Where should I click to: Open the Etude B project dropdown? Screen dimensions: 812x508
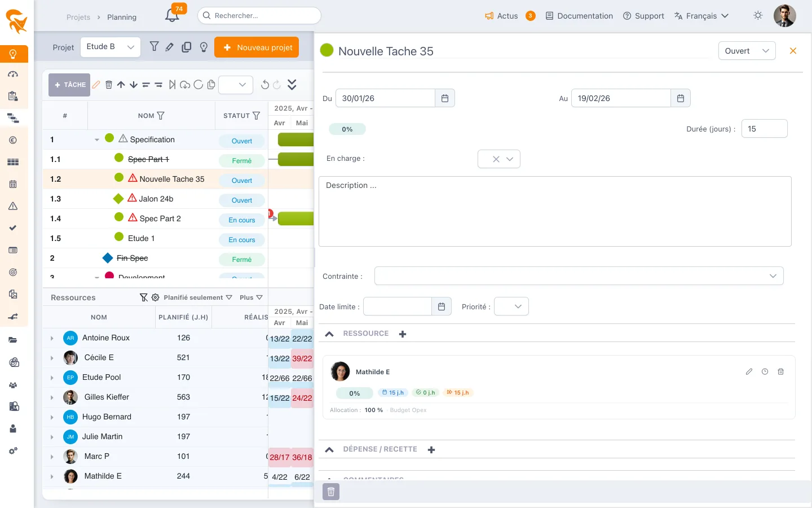click(x=111, y=47)
